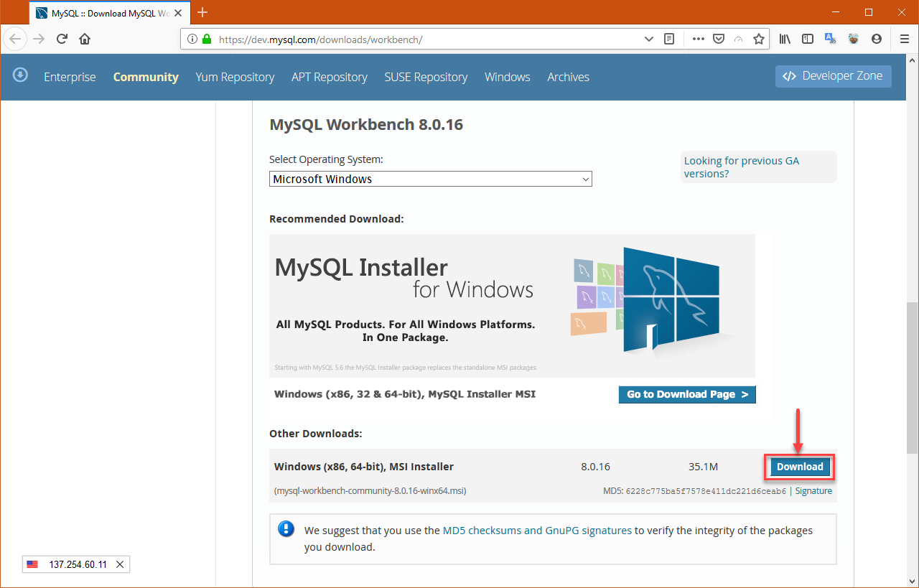Show site information icon in address bar
919x588 pixels.
click(192, 39)
